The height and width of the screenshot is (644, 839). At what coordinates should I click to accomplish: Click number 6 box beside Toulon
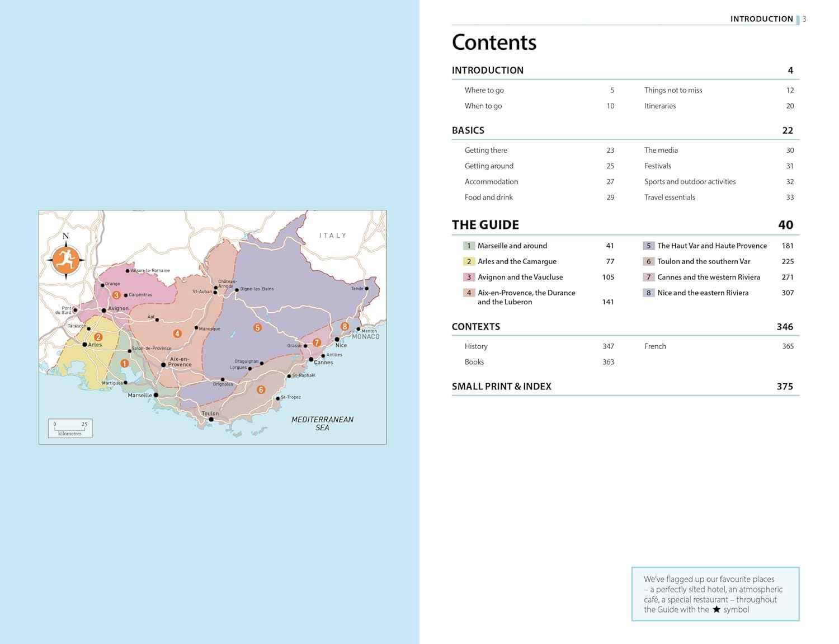tap(649, 261)
